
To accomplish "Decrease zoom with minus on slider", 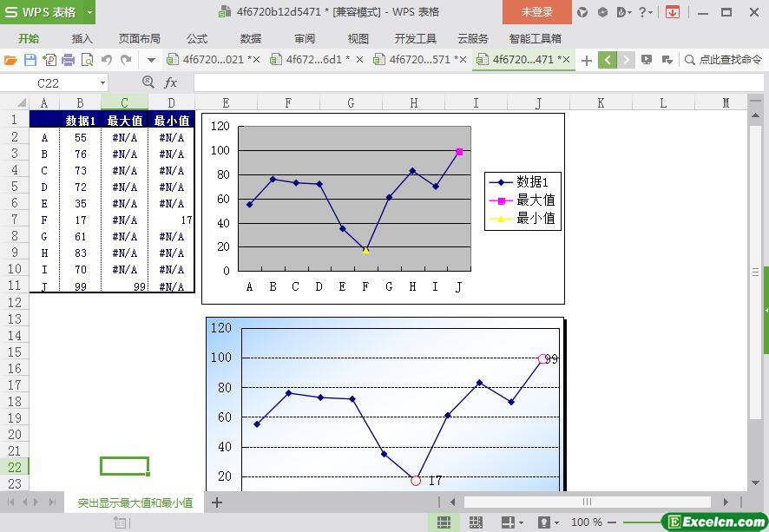I will click(x=612, y=522).
